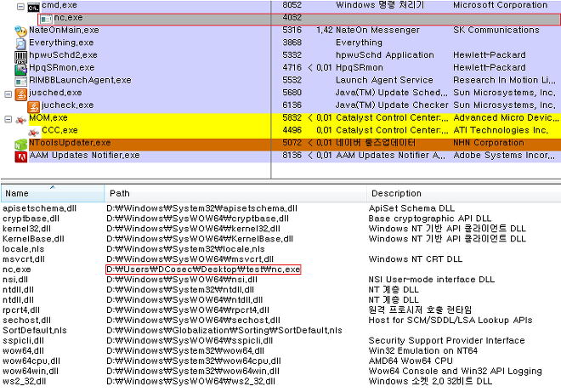
Task: Select AAM Updates Notifier.exe process
Action: pos(84,156)
